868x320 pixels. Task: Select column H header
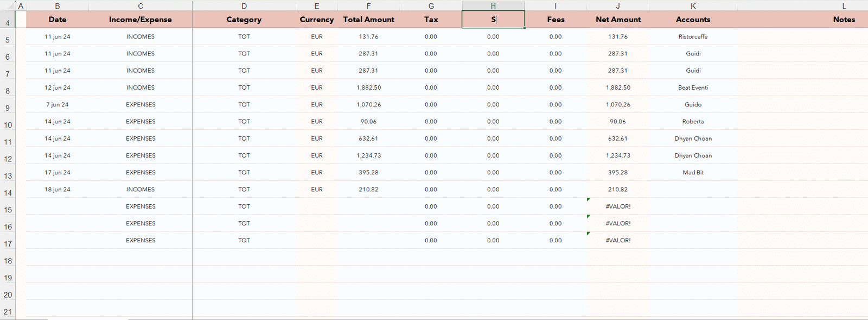coord(493,5)
